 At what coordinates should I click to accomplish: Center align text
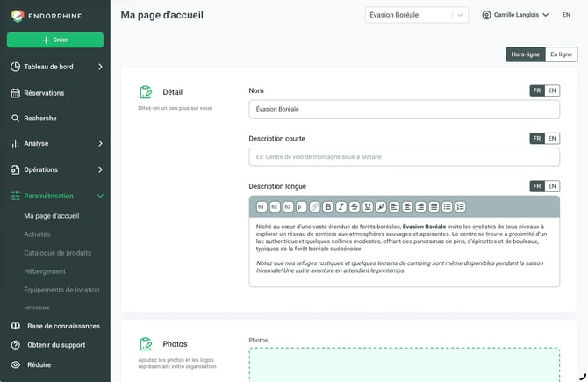pyautogui.click(x=407, y=206)
